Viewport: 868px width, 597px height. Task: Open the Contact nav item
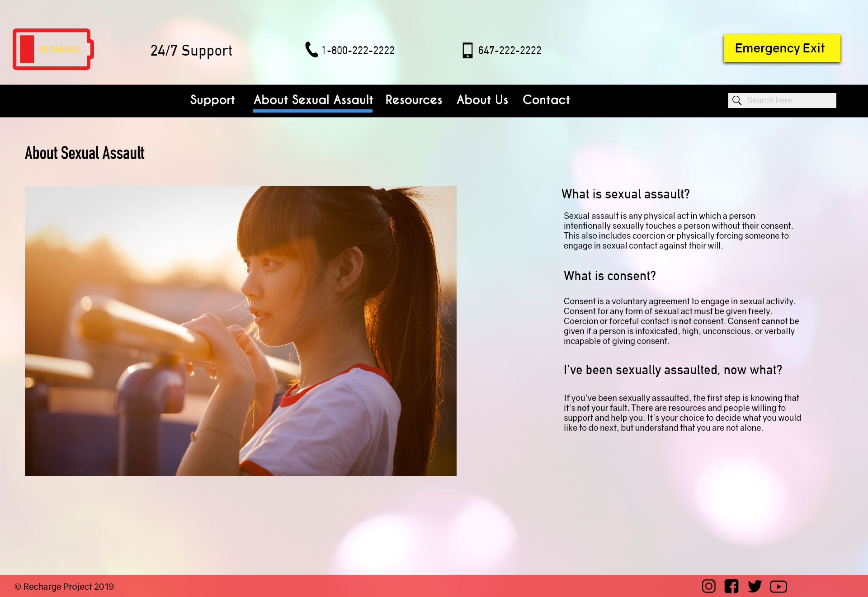pos(546,100)
